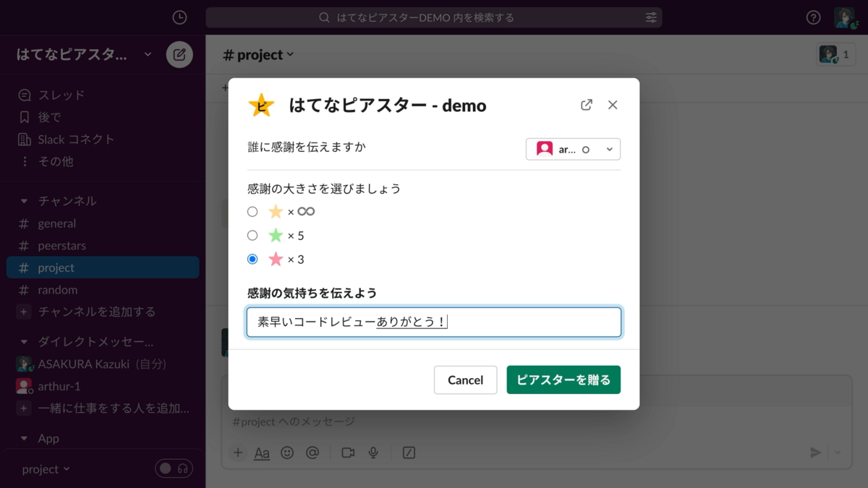Select the ★ × ∞ gratitude option

(x=253, y=212)
